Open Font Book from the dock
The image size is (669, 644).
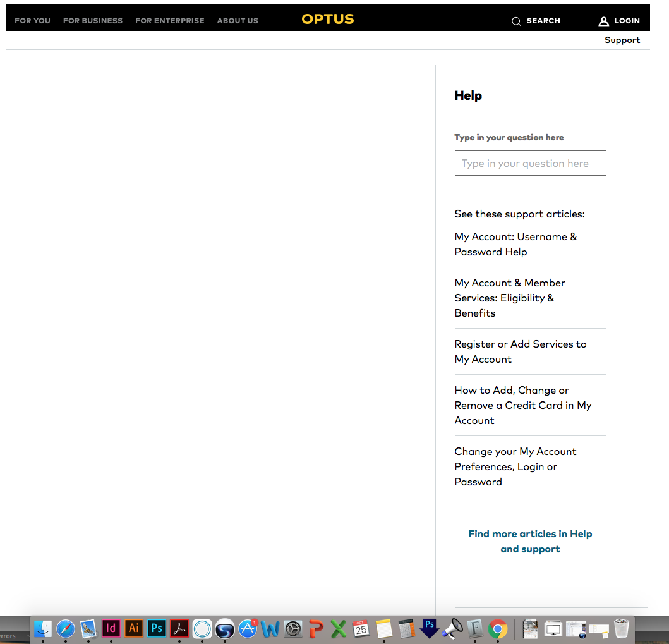475,629
